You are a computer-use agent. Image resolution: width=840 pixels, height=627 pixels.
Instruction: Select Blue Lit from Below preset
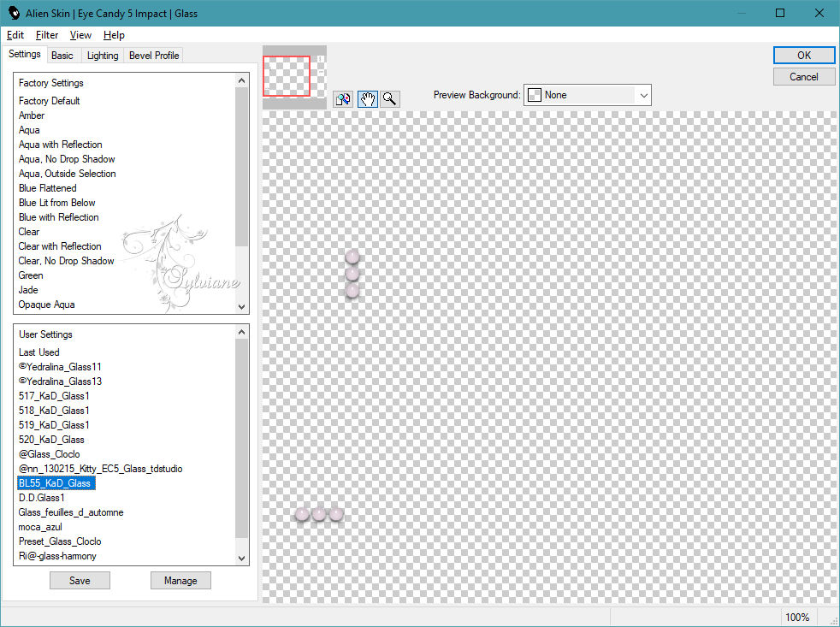56,203
